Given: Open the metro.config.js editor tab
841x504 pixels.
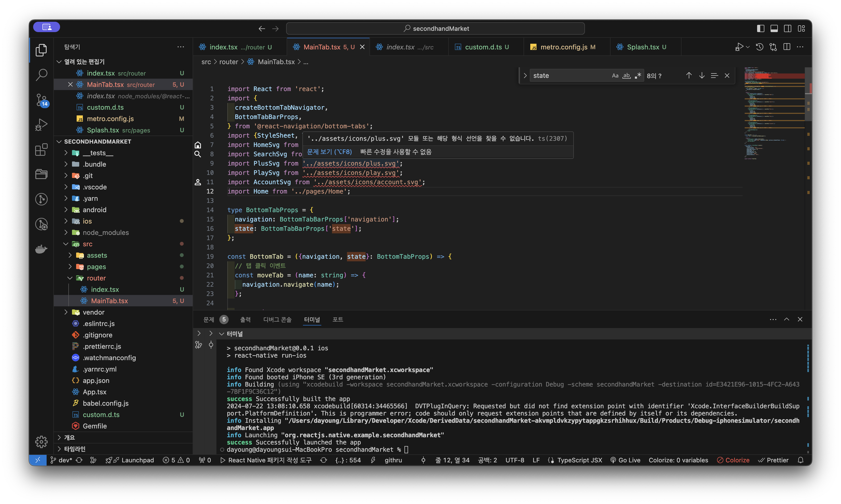Looking at the screenshot, I should [x=563, y=47].
